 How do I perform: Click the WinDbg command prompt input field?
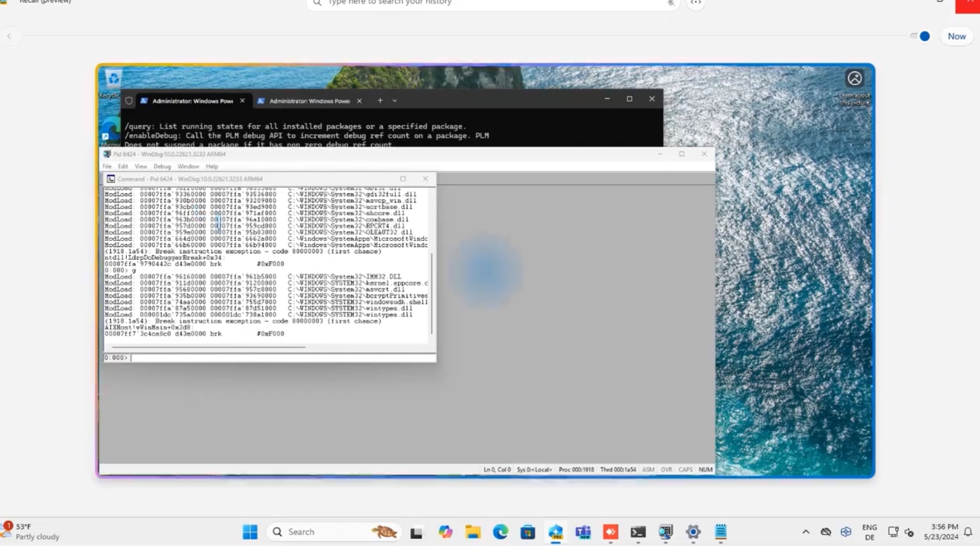(x=283, y=358)
